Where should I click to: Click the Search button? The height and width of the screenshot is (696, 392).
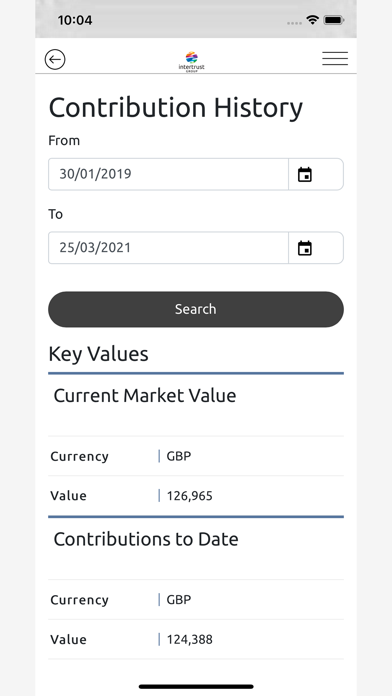(x=196, y=309)
